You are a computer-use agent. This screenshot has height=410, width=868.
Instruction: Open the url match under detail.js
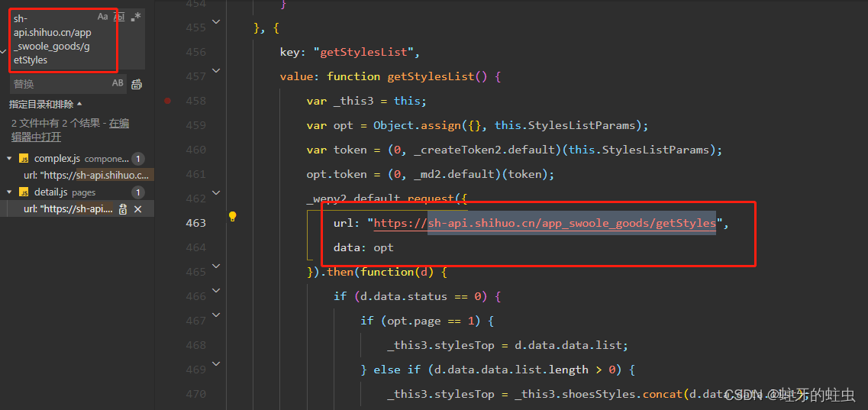[x=68, y=209]
